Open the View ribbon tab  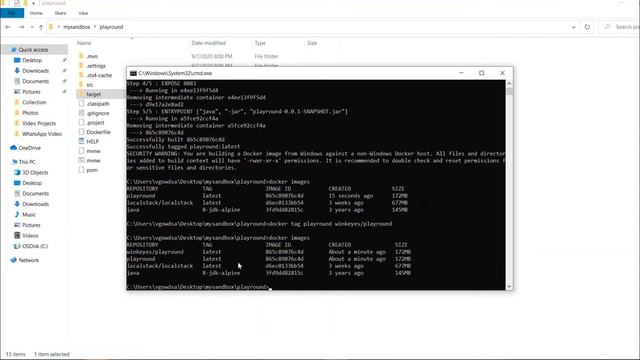tap(83, 13)
